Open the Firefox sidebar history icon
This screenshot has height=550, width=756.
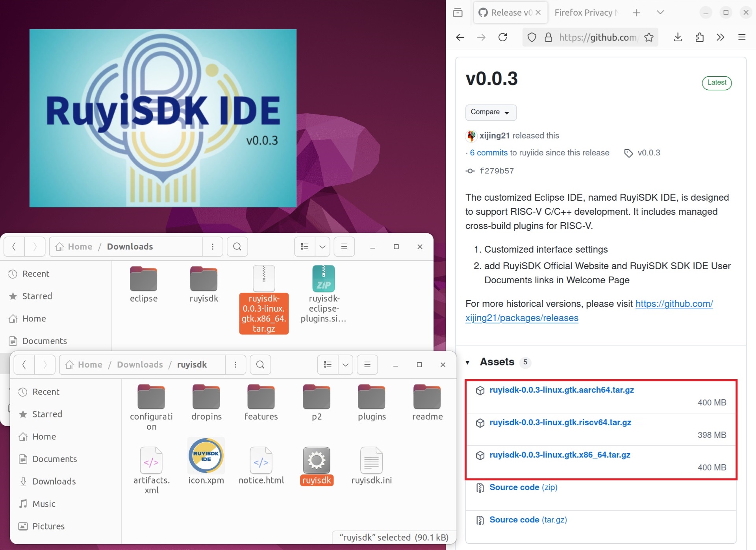tap(458, 12)
